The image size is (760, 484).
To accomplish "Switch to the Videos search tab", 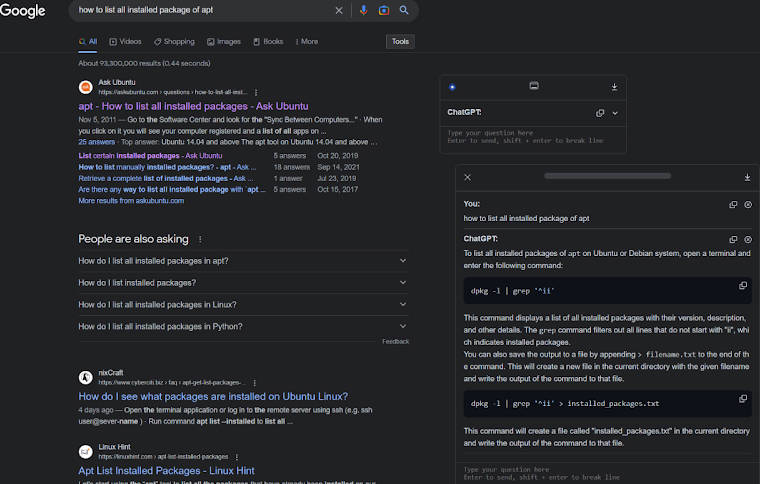I will [x=125, y=42].
